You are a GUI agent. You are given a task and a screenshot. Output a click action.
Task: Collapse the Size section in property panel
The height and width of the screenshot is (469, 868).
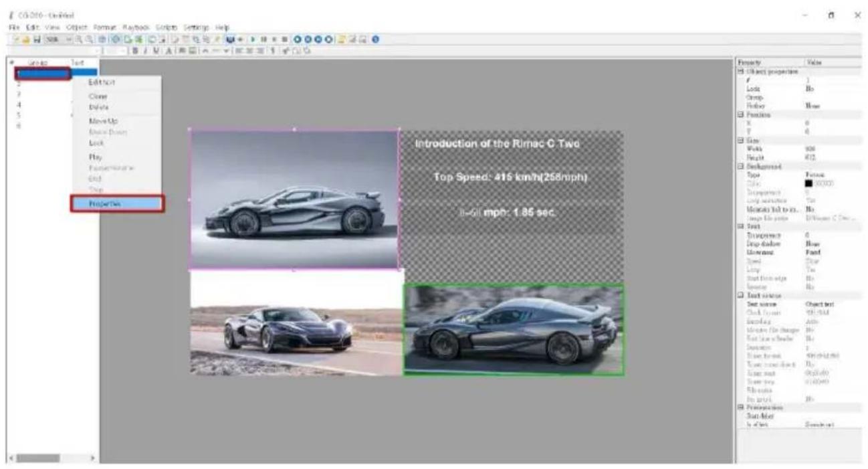tap(742, 142)
